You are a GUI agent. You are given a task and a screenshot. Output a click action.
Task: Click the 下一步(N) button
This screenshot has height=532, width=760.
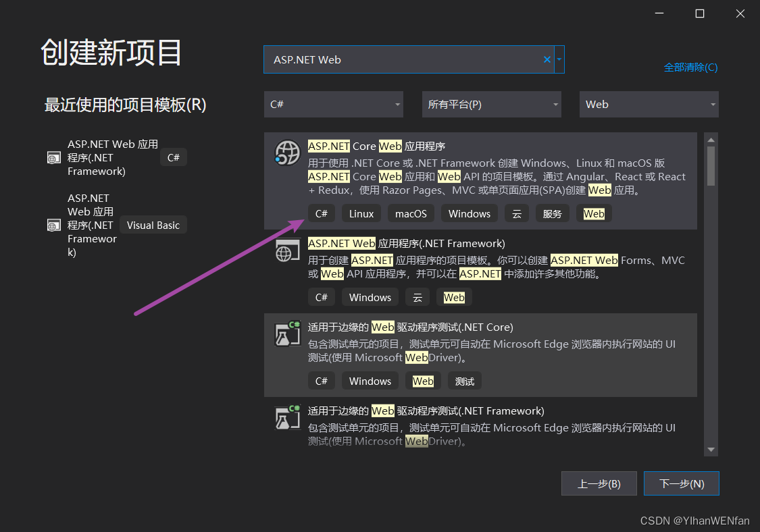(x=682, y=483)
